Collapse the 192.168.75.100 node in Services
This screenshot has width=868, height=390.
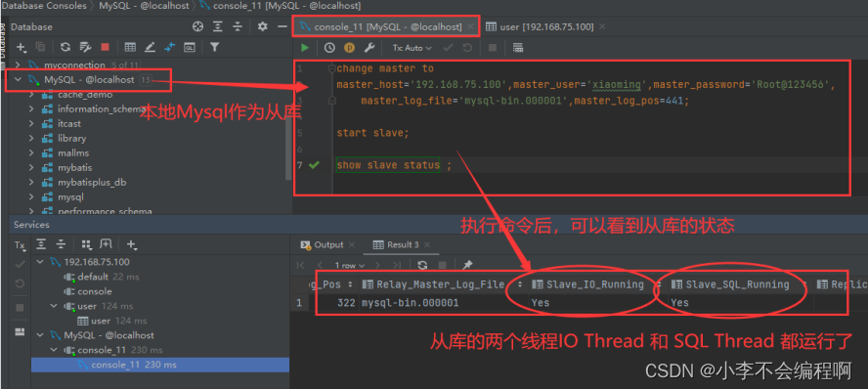[x=40, y=262]
